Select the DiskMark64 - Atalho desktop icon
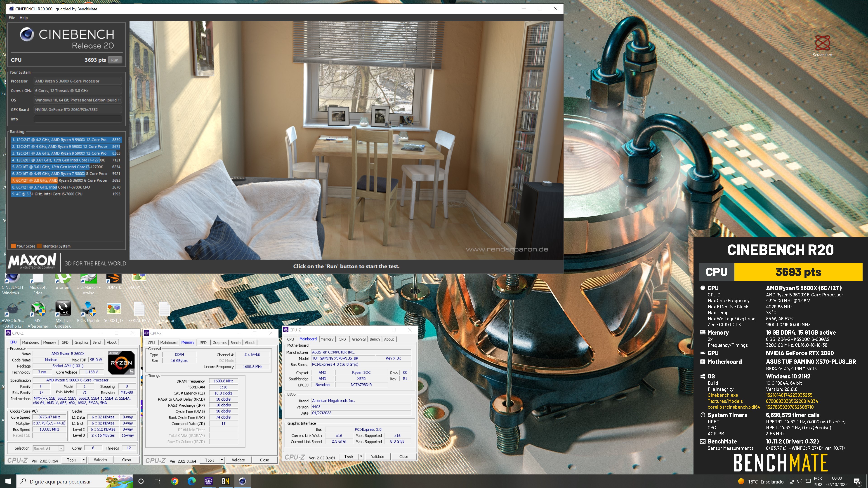The width and height of the screenshot is (868, 488). [x=88, y=285]
